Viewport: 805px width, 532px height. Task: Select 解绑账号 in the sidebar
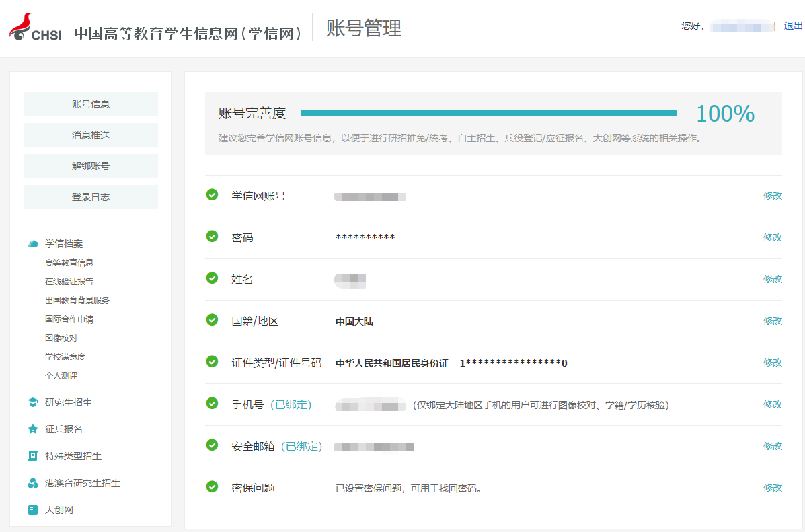[x=91, y=166]
